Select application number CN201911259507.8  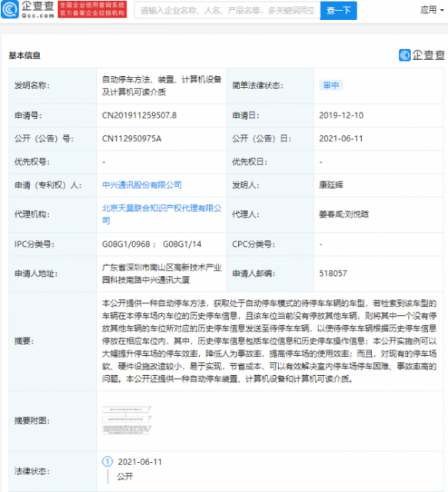pyautogui.click(x=139, y=115)
